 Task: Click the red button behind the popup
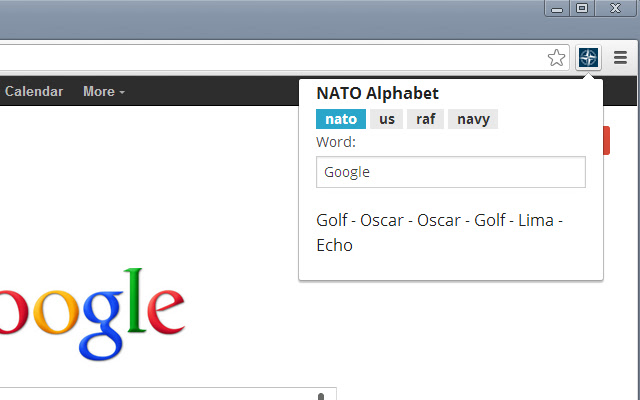point(607,140)
